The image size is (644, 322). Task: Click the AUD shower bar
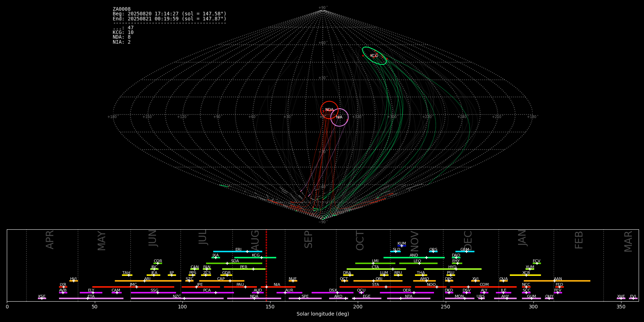click(x=258, y=293)
